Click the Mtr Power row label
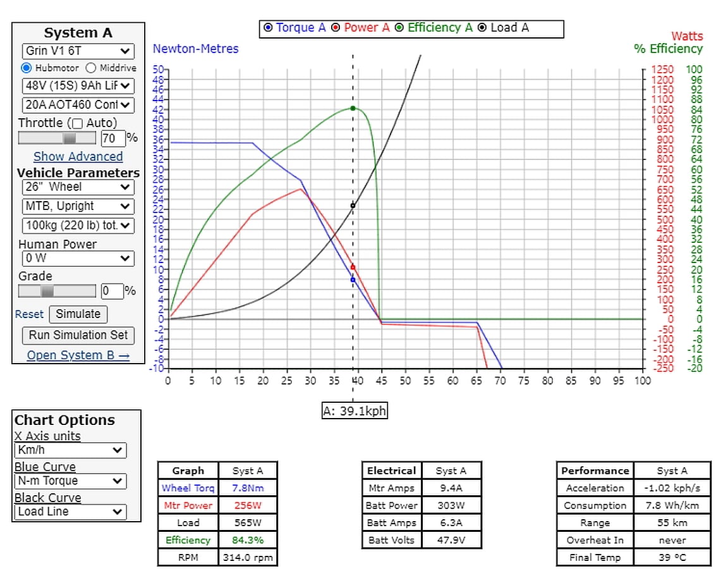 pyautogui.click(x=188, y=505)
